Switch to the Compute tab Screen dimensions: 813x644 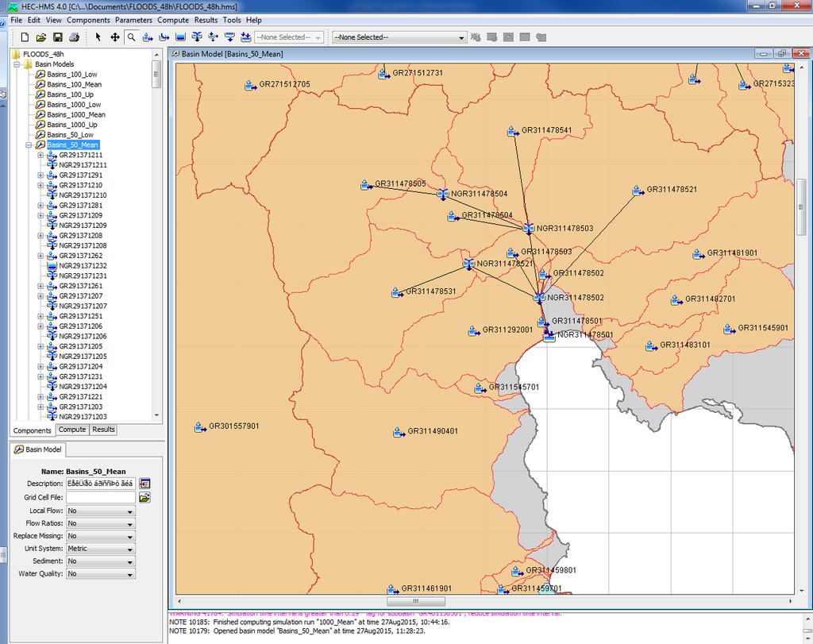(x=72, y=430)
